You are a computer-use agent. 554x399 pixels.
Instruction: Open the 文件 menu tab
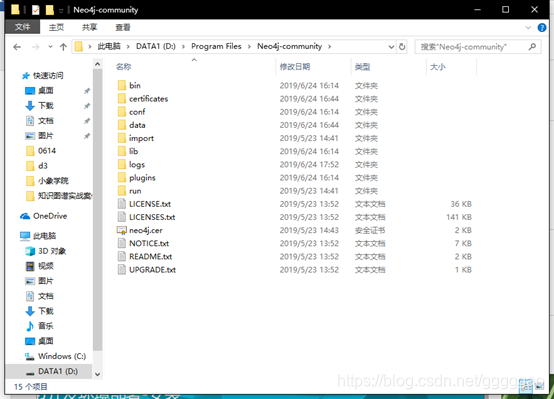coord(23,27)
